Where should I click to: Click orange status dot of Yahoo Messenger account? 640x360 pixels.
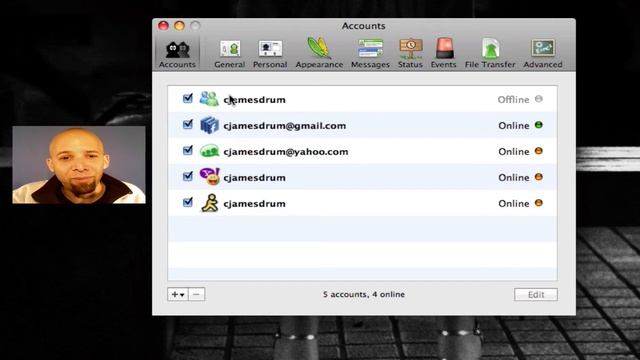[x=539, y=177]
